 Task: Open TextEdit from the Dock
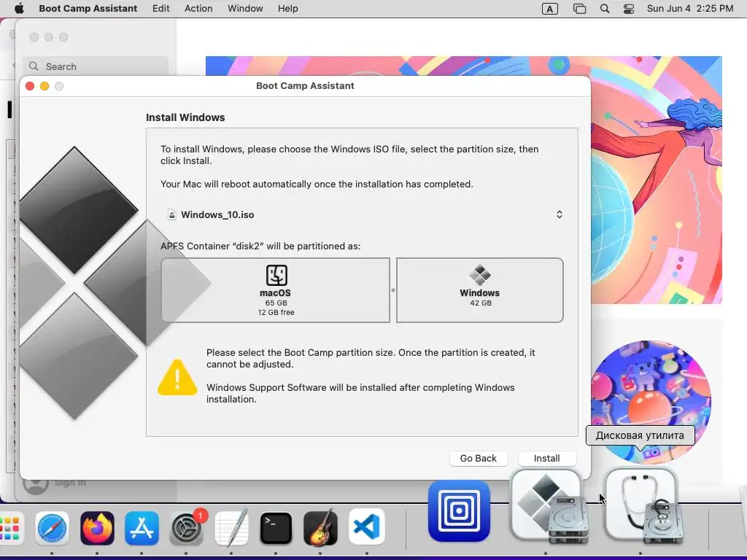pyautogui.click(x=231, y=528)
